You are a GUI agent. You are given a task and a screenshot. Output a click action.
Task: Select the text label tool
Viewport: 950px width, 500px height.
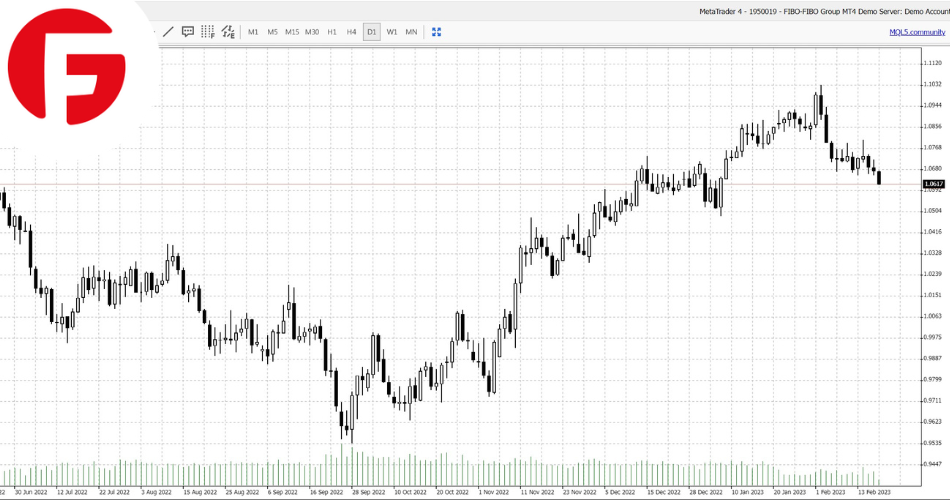coord(188,32)
